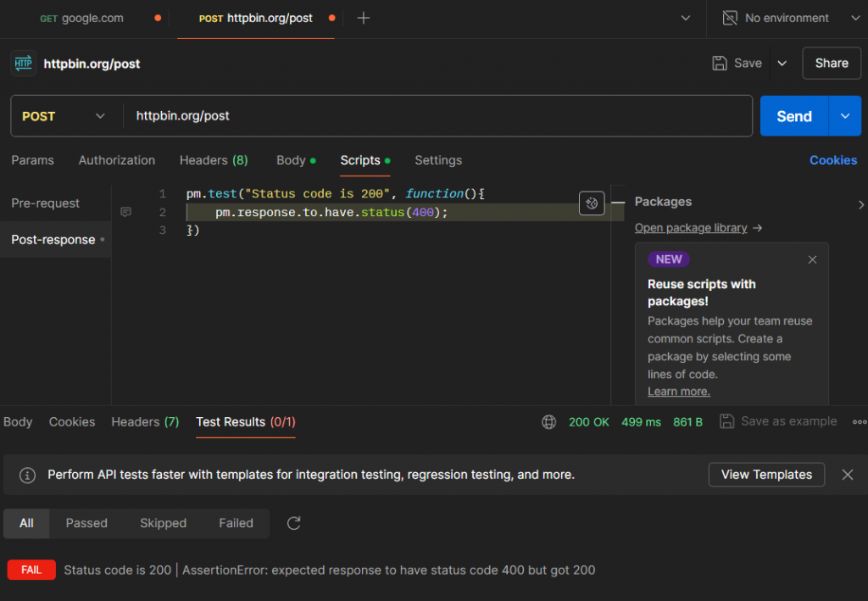Switch to the Headers (8) request tab
Viewport: 868px width, 601px height.
(x=214, y=160)
